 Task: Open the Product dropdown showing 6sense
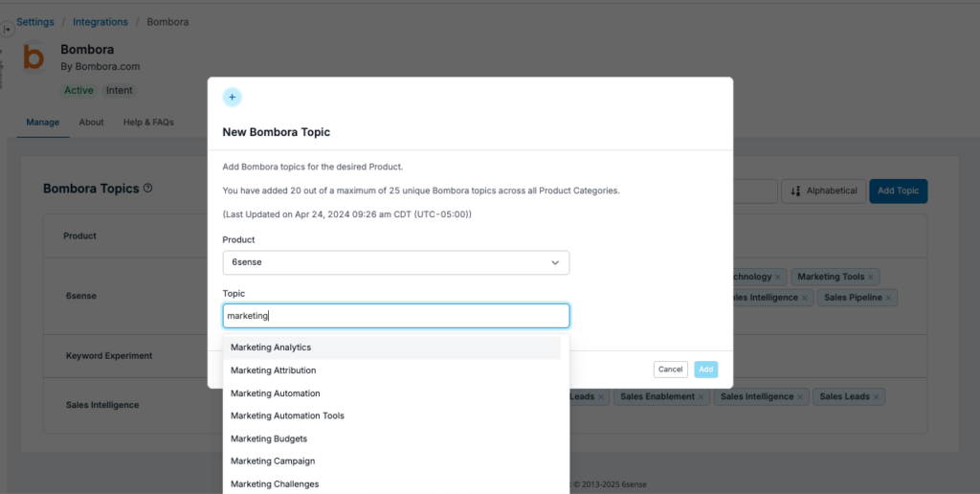click(395, 262)
